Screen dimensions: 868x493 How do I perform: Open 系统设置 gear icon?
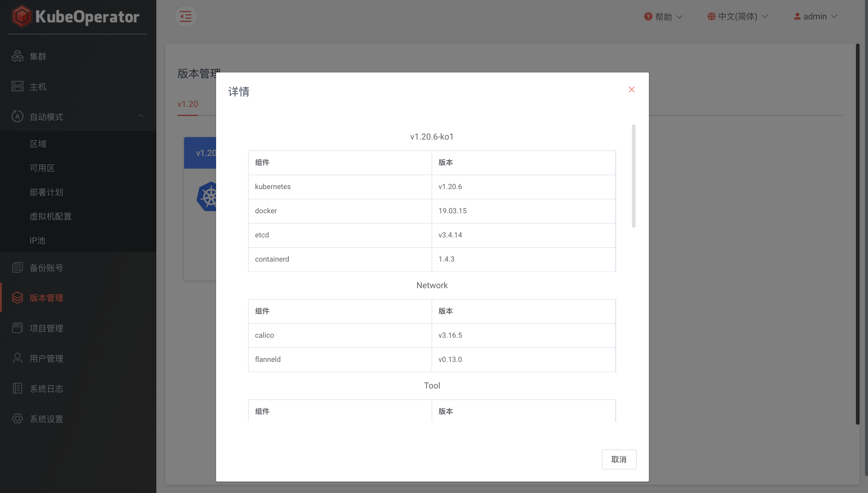tap(18, 419)
